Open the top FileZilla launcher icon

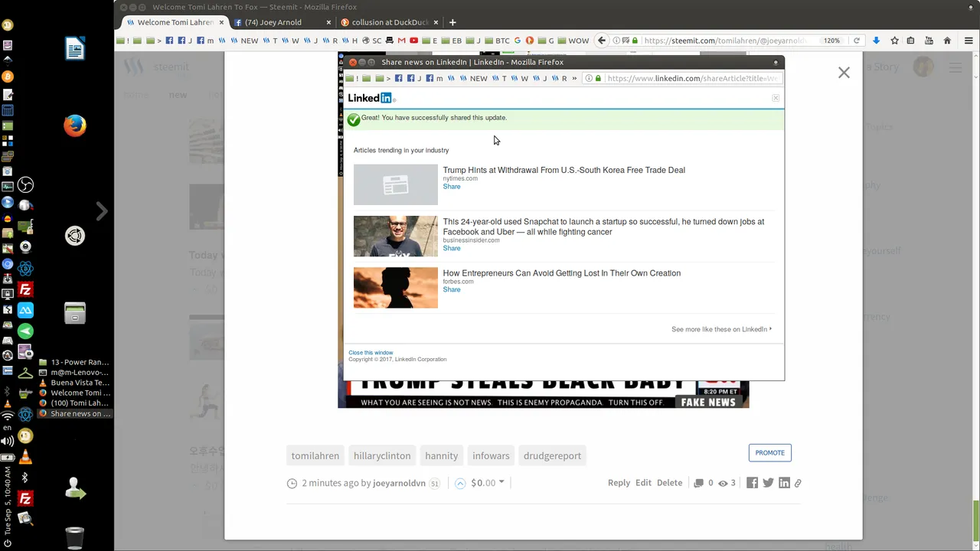(x=25, y=290)
